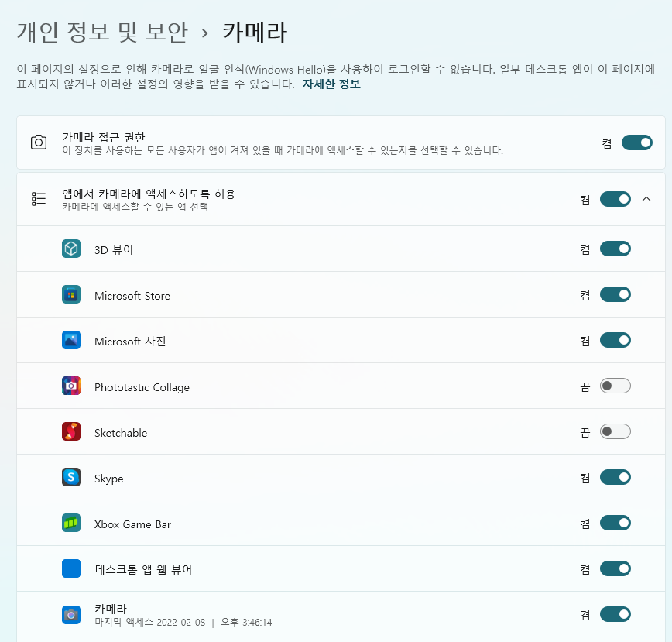Click the 마지막 액세스 2022-02-08 text
Viewport: 672px width, 642px height.
pyautogui.click(x=149, y=623)
